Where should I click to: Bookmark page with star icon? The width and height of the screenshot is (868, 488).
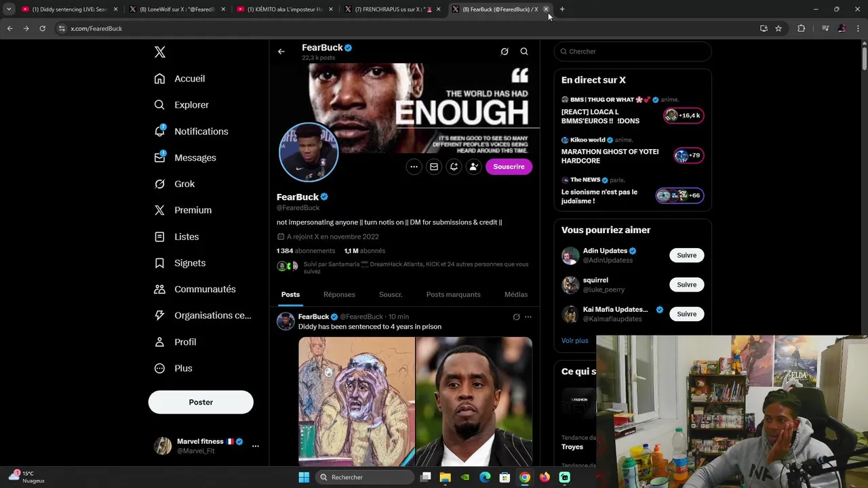[778, 28]
